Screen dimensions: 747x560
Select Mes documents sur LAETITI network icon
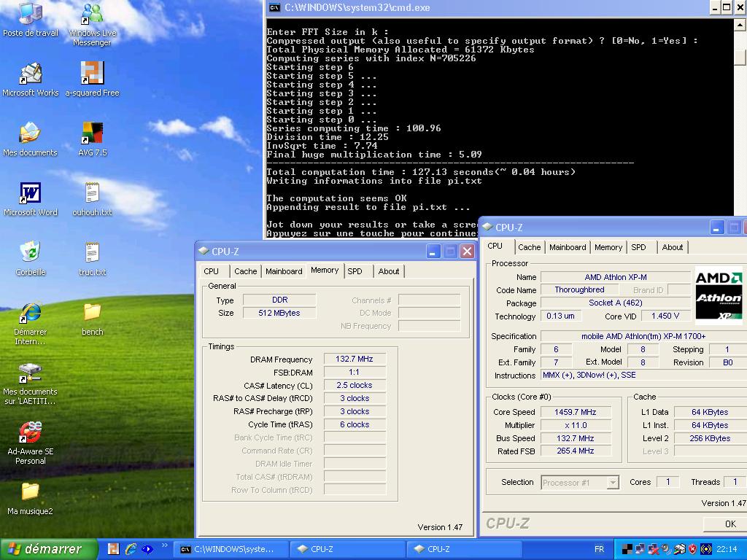coord(30,384)
